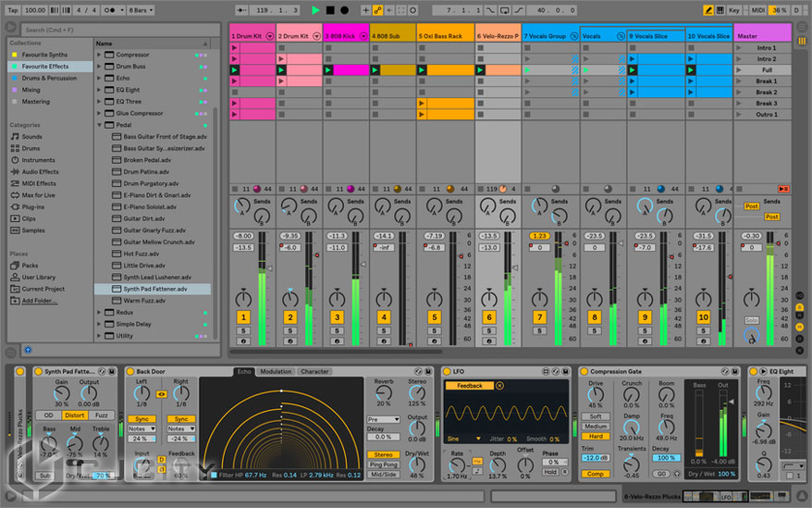Image resolution: width=812 pixels, height=508 pixels.
Task: Open the Pre reverb location dropdown
Action: tap(383, 419)
